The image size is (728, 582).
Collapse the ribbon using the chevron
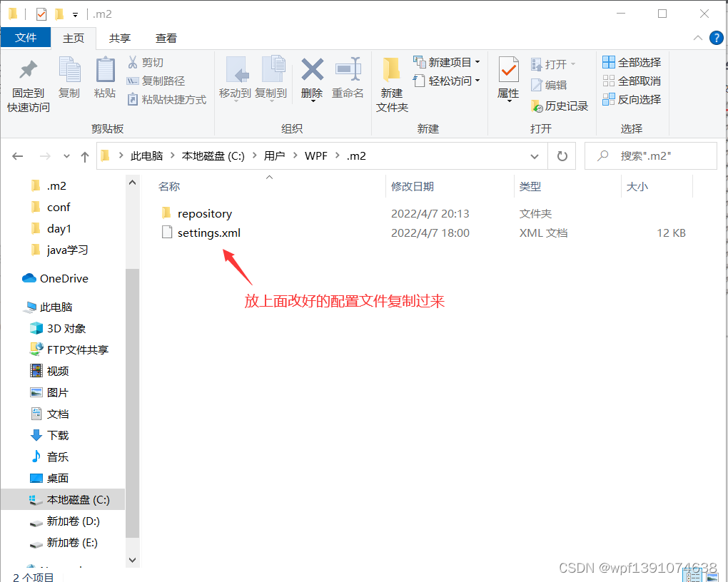pyautogui.click(x=697, y=38)
